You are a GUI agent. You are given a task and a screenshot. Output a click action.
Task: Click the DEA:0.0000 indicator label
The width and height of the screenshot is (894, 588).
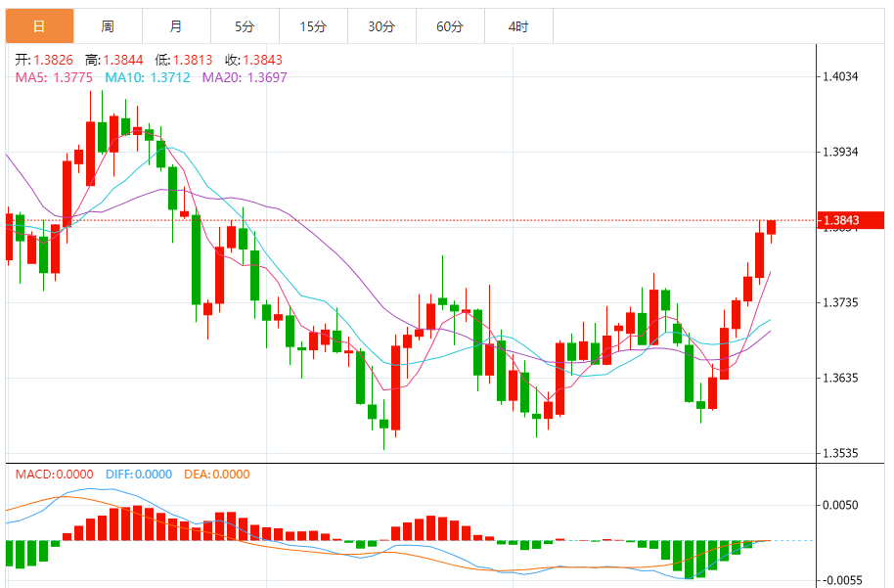(217, 475)
